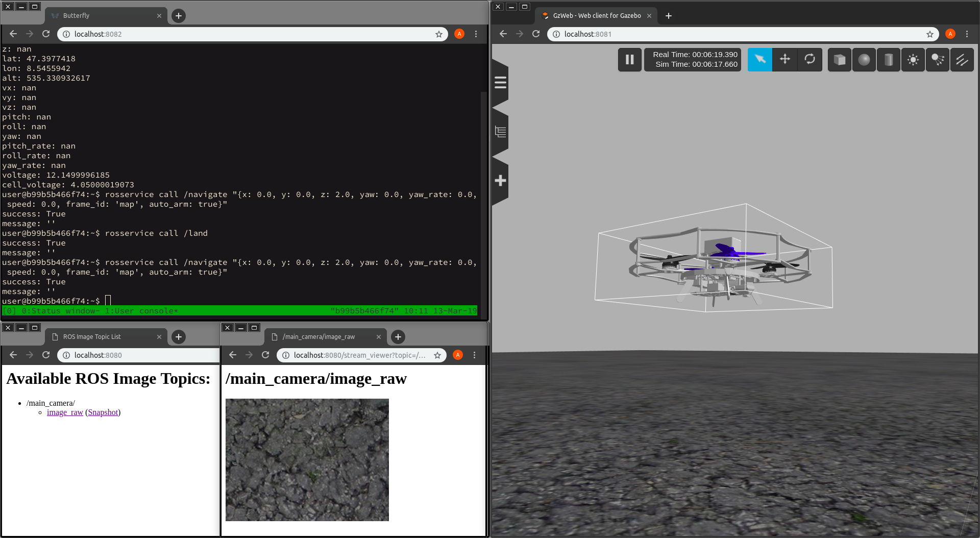Open the insert model panel with the plus tab

499,181
